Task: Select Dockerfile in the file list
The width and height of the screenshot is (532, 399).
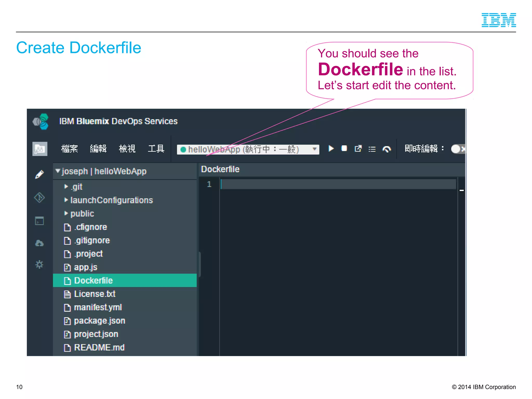Action: [125, 281]
